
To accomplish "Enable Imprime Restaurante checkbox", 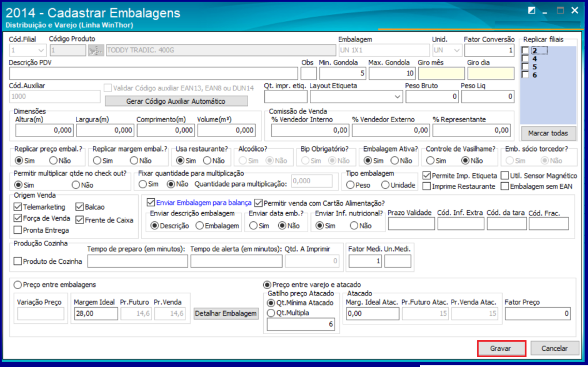I will click(x=426, y=186).
